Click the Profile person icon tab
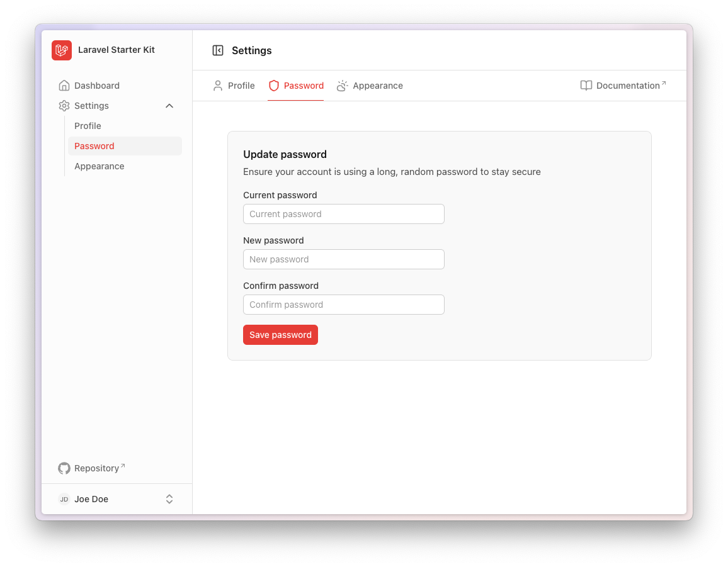The width and height of the screenshot is (728, 567). (x=218, y=86)
